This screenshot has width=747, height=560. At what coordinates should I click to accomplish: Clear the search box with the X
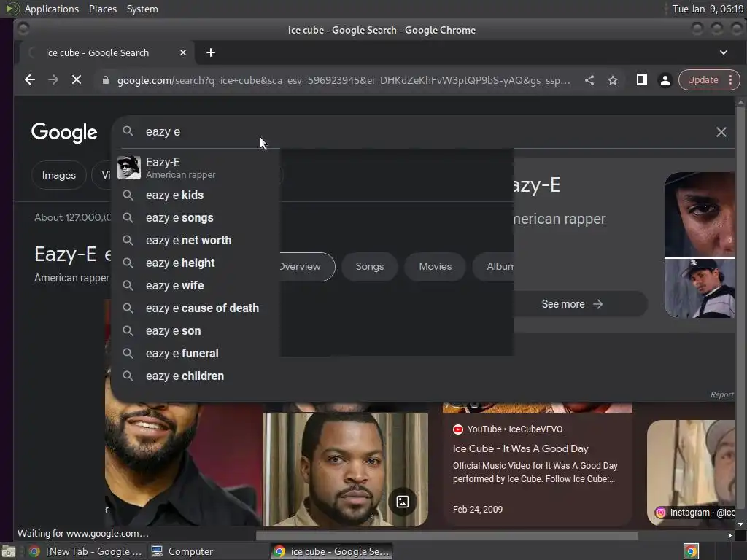point(721,132)
